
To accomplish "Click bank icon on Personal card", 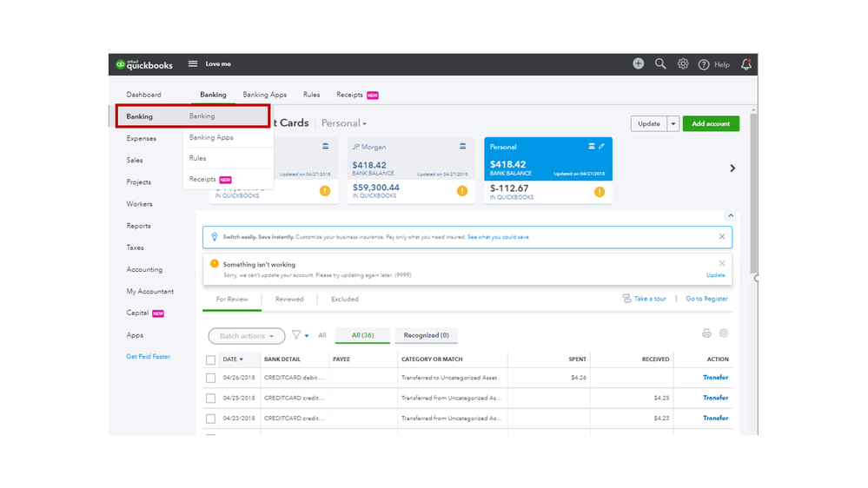I will [x=591, y=147].
